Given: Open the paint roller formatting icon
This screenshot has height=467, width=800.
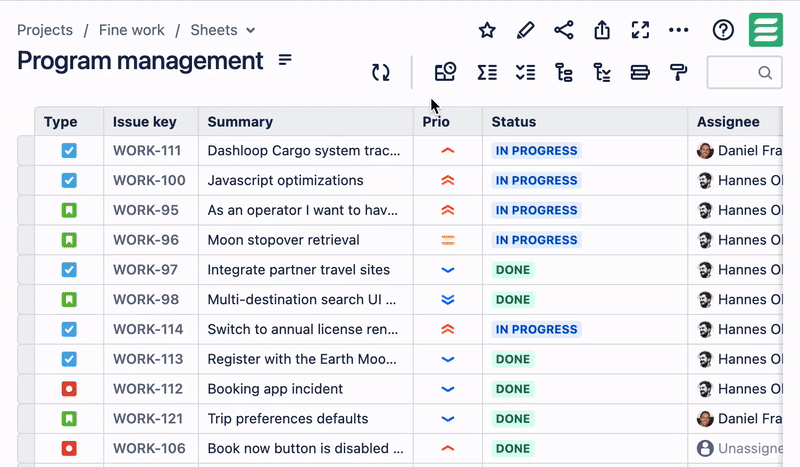Looking at the screenshot, I should click(678, 72).
